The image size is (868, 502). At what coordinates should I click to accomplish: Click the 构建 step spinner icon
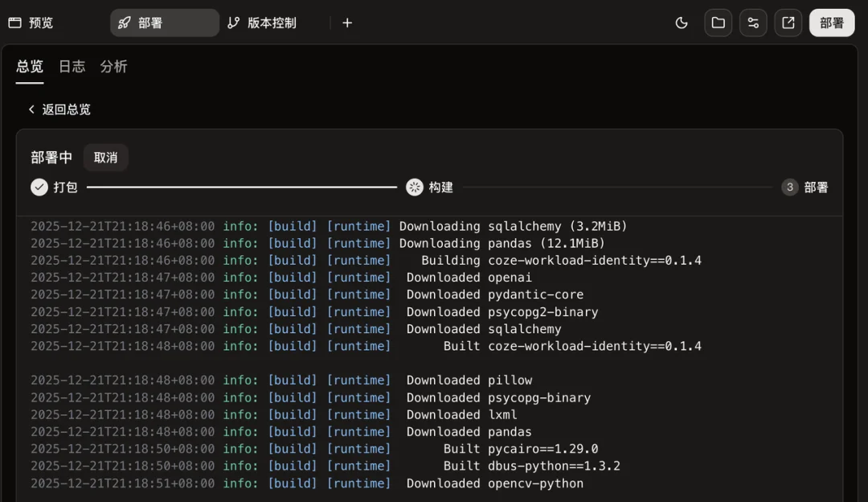click(x=414, y=187)
